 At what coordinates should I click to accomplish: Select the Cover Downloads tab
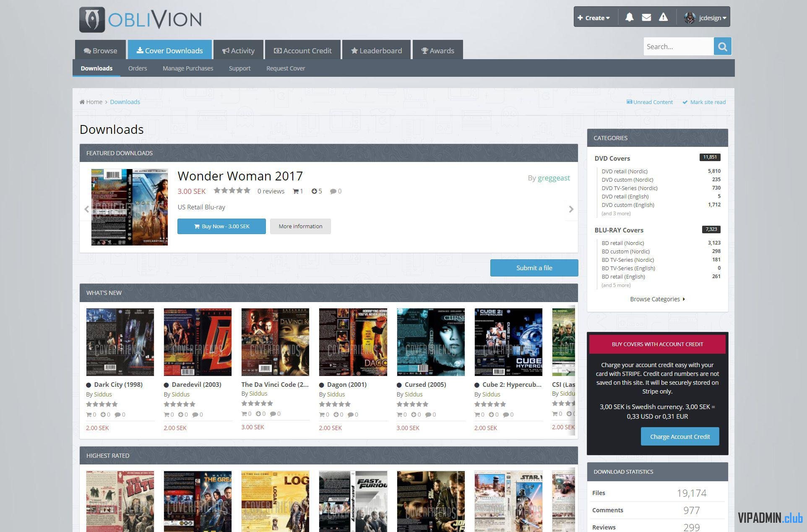click(x=169, y=50)
